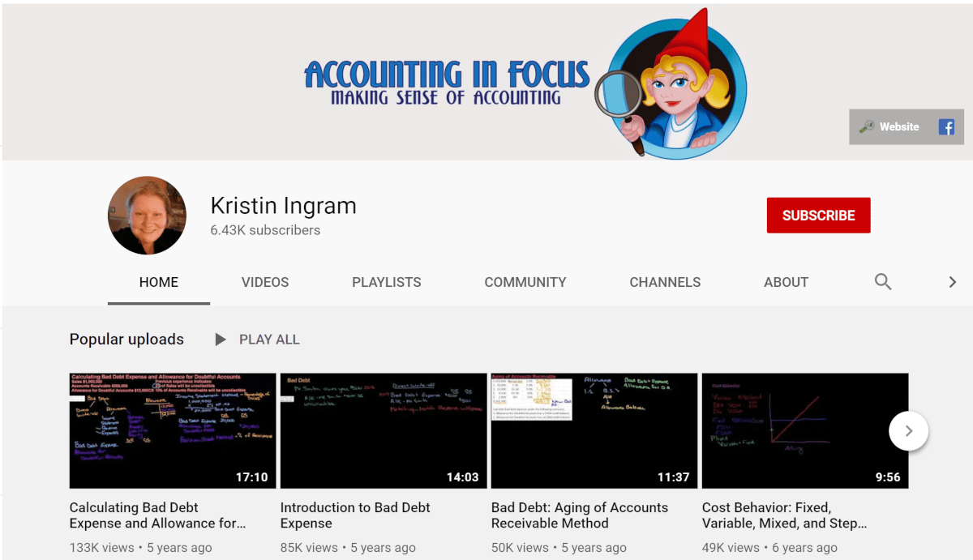Screen dimensions: 973x560
Task: Open the channel search magnifier icon
Action: pos(883,282)
